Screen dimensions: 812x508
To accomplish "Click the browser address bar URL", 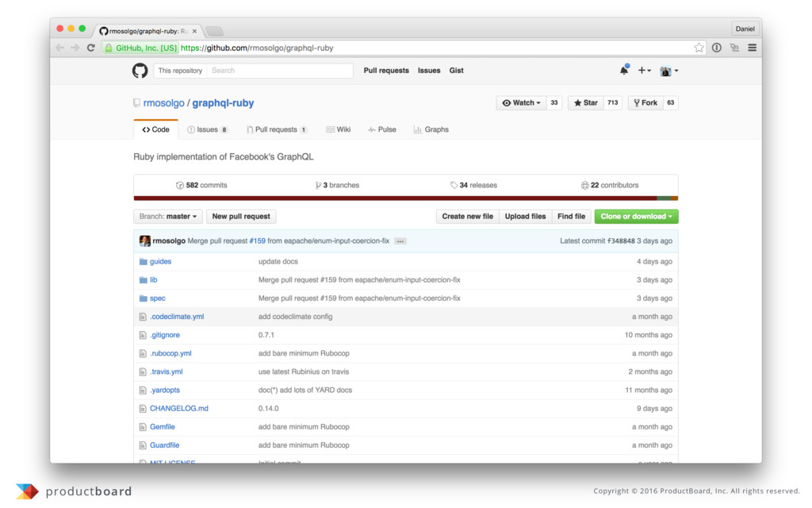I will (257, 48).
